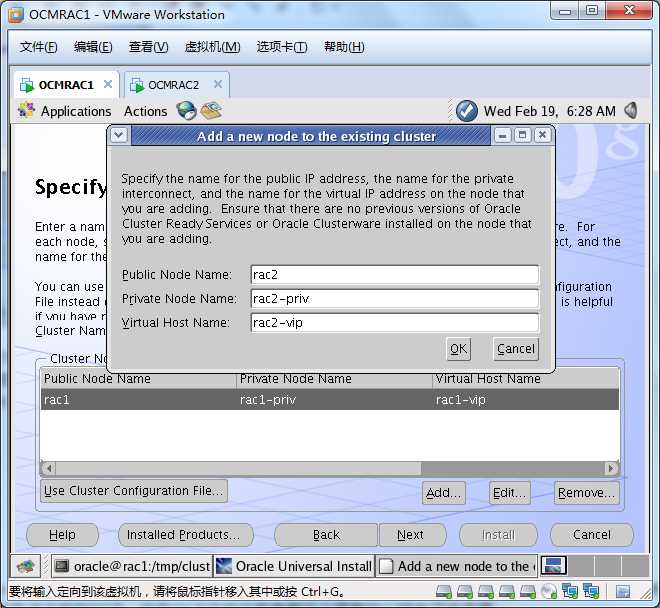Click the installer's bottom Cancel button
Screen dimensions: 660x608
click(591, 535)
